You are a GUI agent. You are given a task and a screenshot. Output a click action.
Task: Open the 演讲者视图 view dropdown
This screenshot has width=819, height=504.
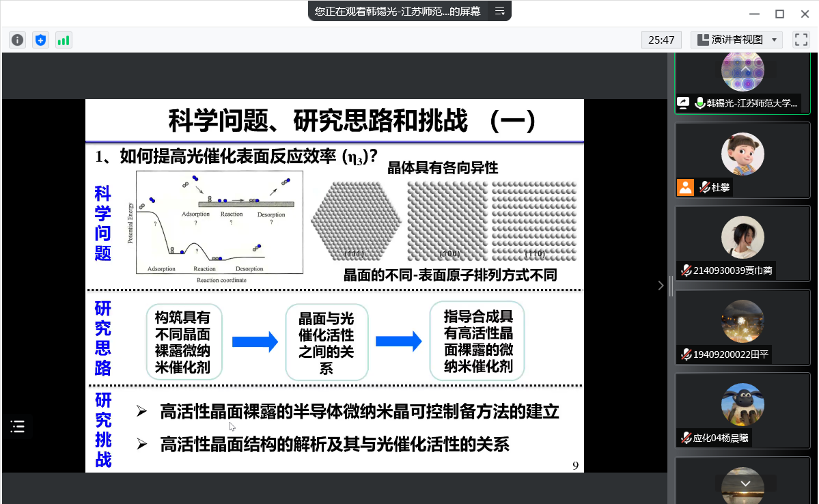click(736, 40)
